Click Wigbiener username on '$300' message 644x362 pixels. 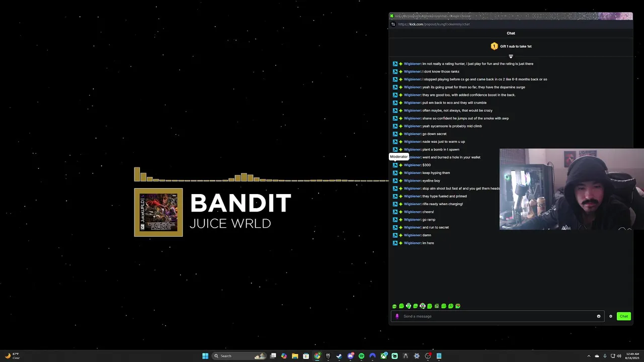[x=412, y=165]
